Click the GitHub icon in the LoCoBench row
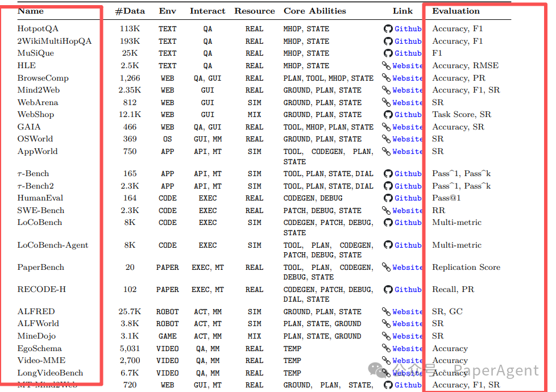The height and width of the screenshot is (392, 556). [388, 223]
